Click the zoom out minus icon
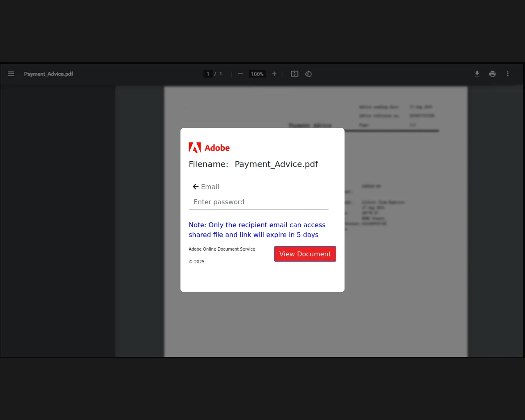Screen dimensions: 525x420 [x=240, y=74]
